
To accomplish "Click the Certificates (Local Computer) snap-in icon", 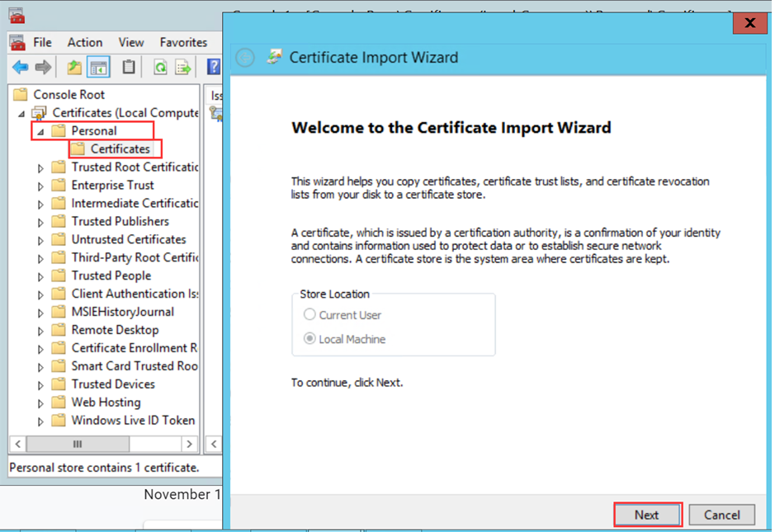I will (39, 113).
